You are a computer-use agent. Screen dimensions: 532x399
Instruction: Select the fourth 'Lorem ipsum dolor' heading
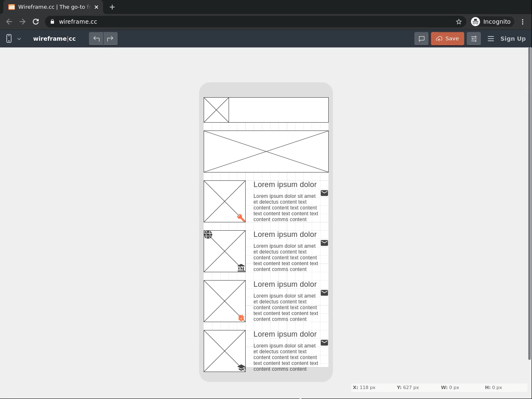pyautogui.click(x=285, y=334)
